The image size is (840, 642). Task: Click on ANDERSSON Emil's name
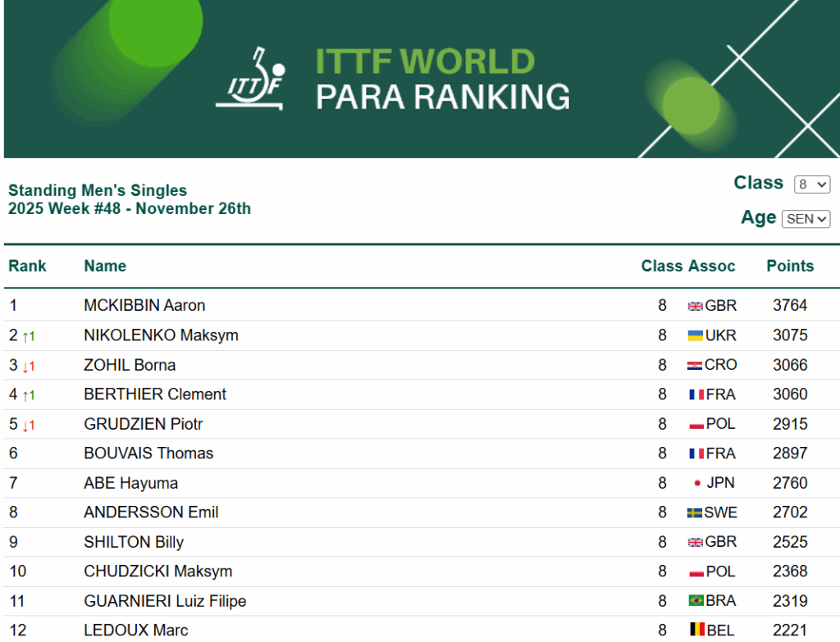[151, 512]
